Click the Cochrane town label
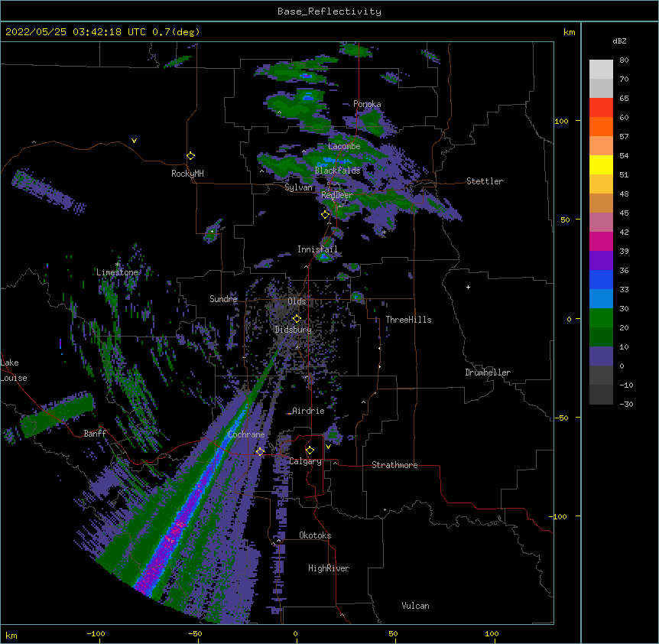This screenshot has width=659, height=644. click(246, 434)
